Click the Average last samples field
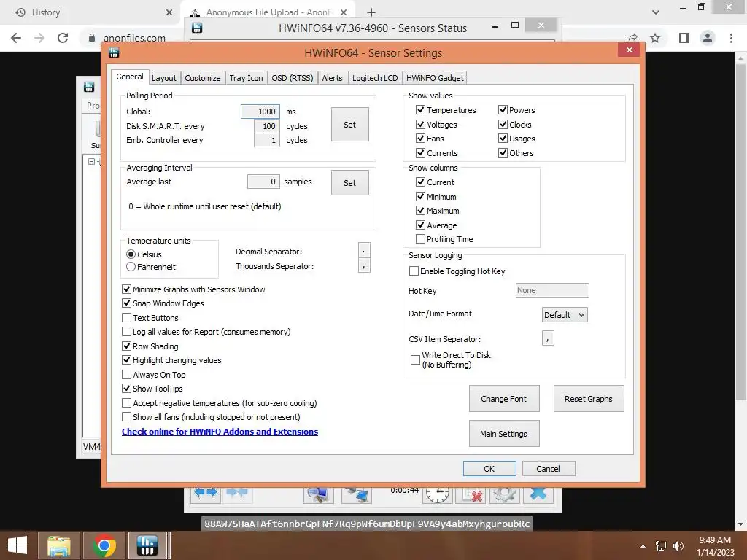747x560 pixels. tap(263, 182)
